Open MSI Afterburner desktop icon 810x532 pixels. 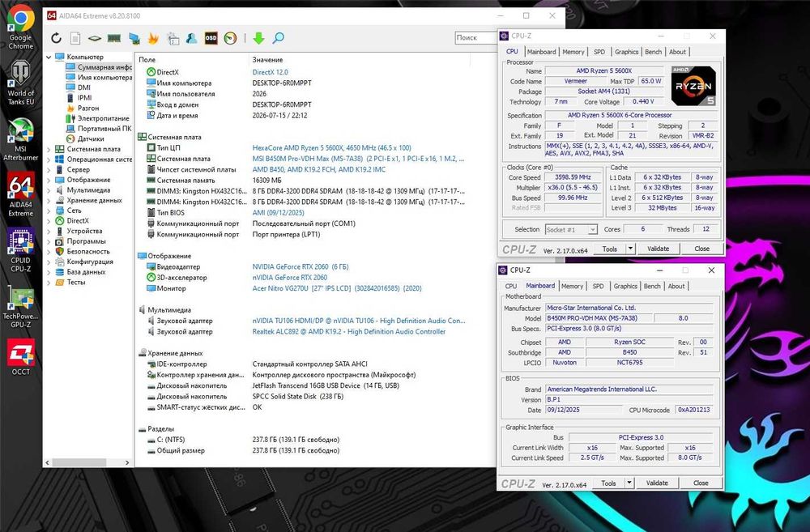[x=21, y=139]
